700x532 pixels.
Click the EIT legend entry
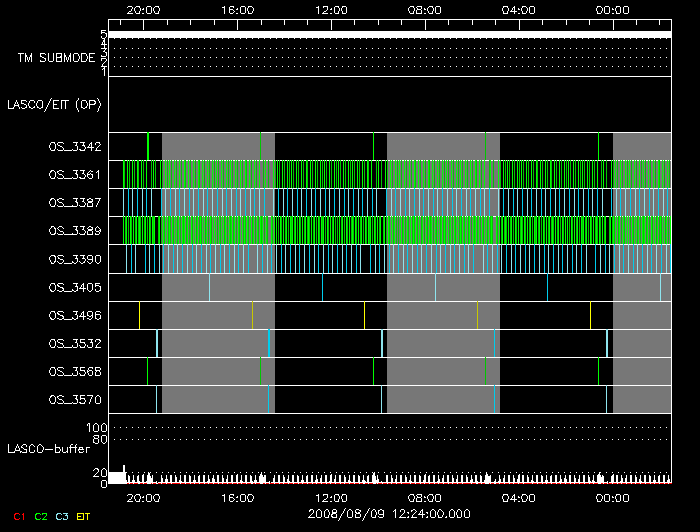click(x=84, y=515)
